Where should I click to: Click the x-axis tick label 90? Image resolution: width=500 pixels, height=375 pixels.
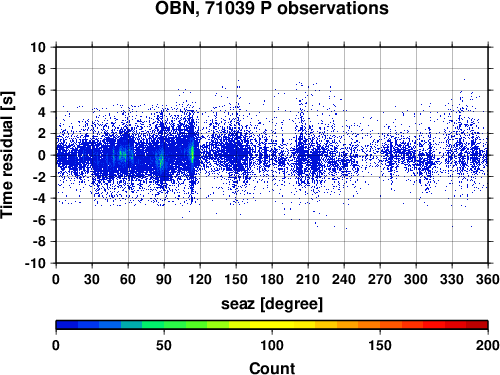tap(164, 279)
